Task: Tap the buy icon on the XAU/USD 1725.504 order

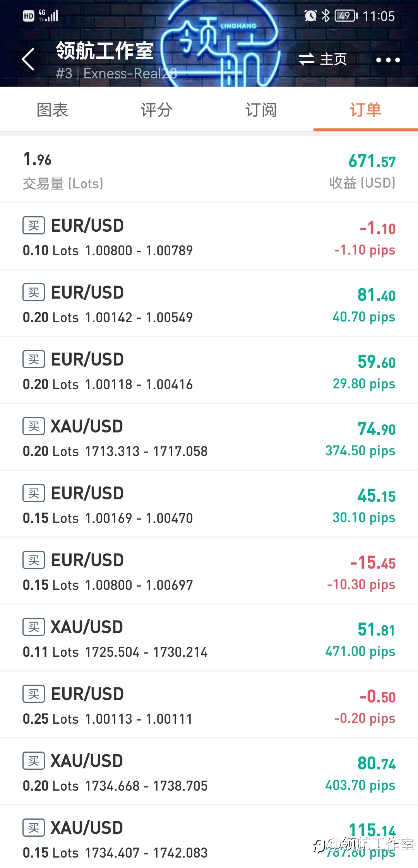Action: 34,627
